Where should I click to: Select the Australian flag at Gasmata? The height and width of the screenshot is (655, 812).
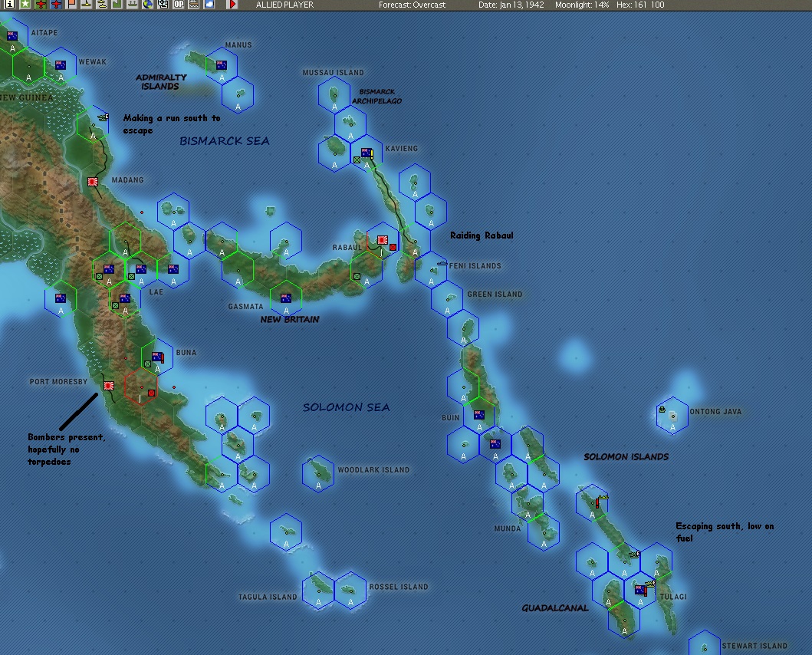coord(286,298)
